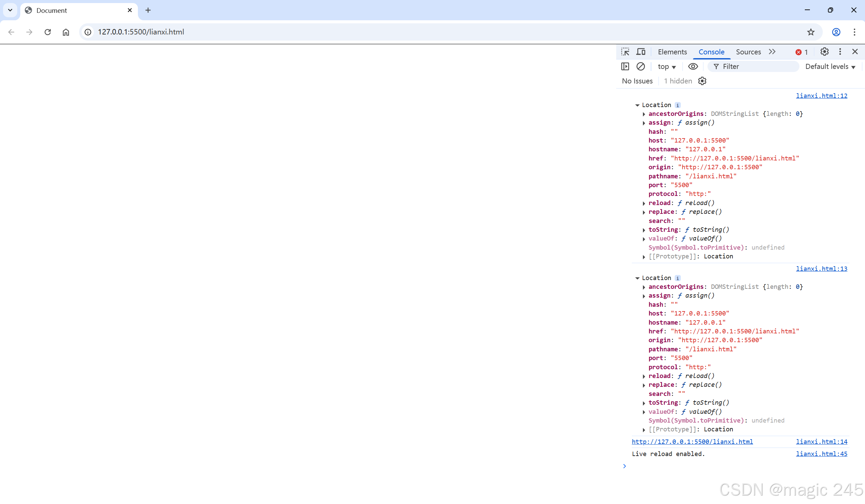Bookmark this page with the star icon
The image size is (865, 504).
[811, 32]
